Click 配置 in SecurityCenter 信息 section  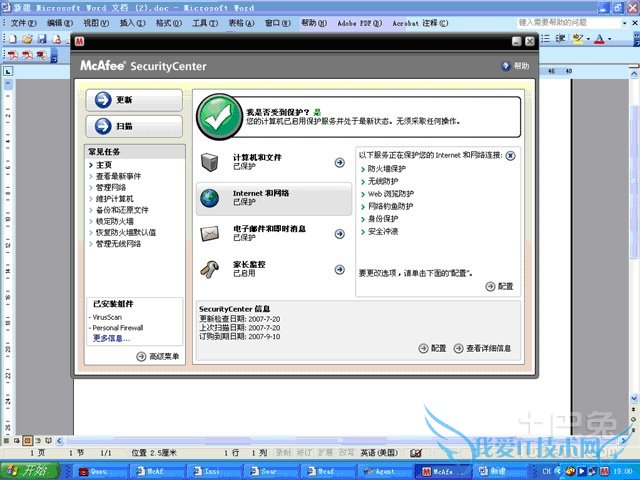click(x=433, y=348)
